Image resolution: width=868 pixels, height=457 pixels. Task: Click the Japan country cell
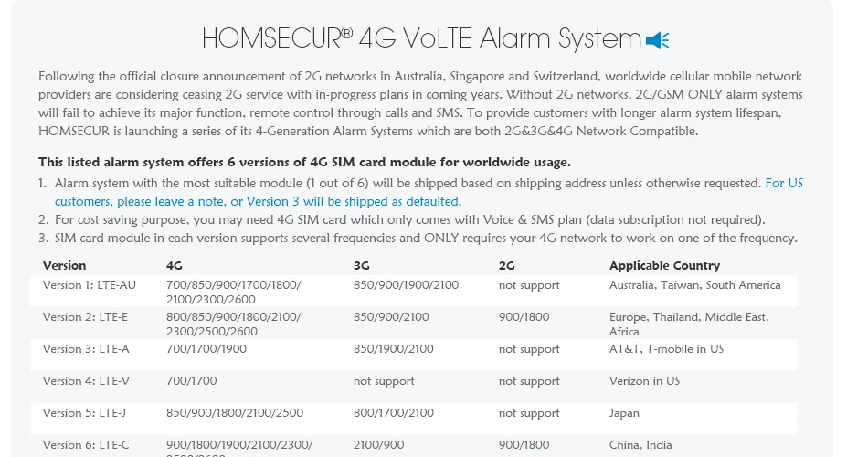tap(624, 413)
